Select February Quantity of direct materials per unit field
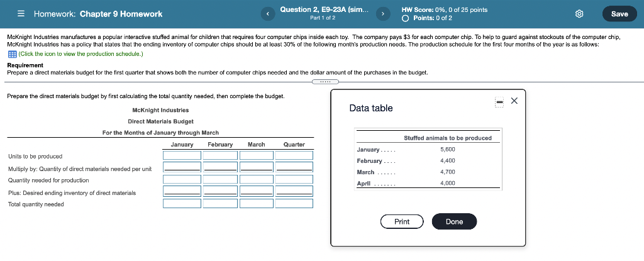This screenshot has width=644, height=261. [220, 167]
